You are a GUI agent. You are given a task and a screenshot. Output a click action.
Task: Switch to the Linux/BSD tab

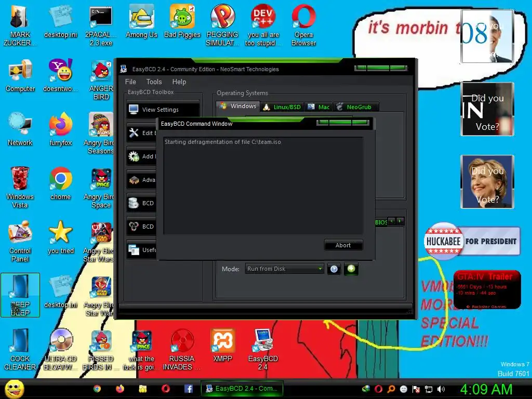pos(282,107)
